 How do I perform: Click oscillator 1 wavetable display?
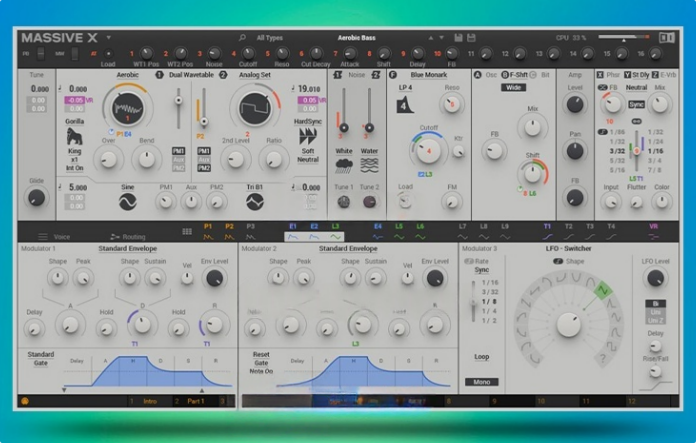[x=127, y=108]
